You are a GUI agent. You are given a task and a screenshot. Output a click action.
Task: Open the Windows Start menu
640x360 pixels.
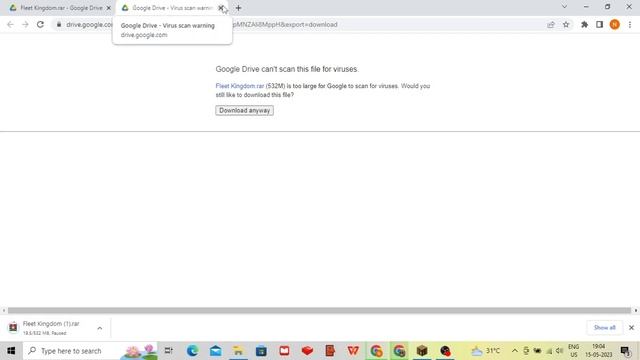tap(11, 351)
